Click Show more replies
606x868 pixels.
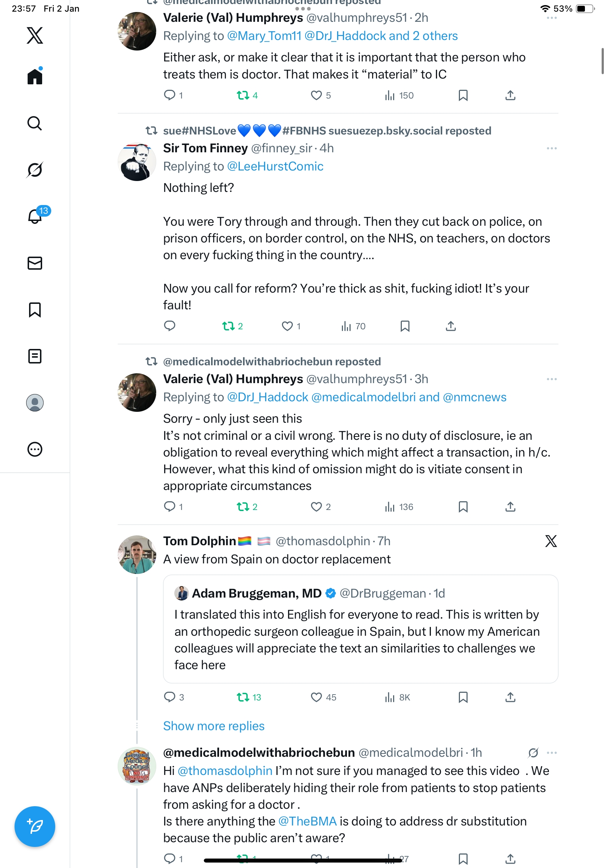tap(214, 726)
